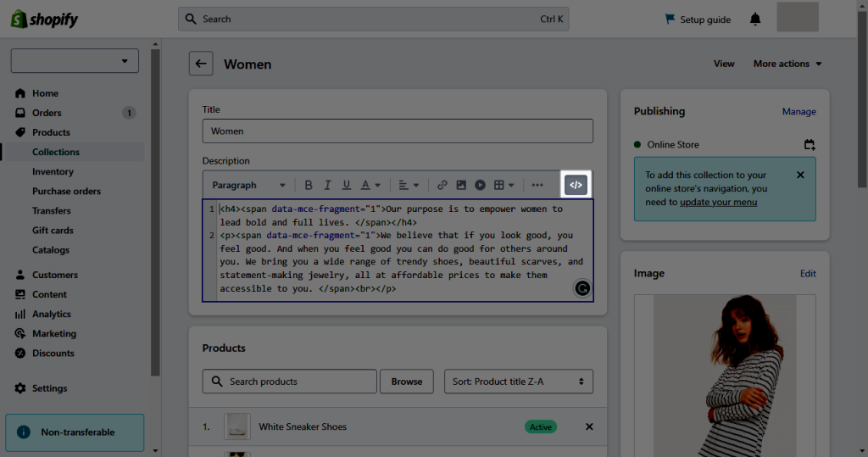Remove White Sneaker Shoes from collection

pos(589,426)
